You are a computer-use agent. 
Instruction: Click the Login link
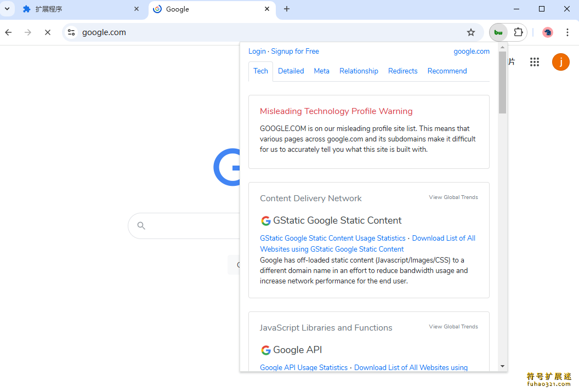click(x=257, y=52)
